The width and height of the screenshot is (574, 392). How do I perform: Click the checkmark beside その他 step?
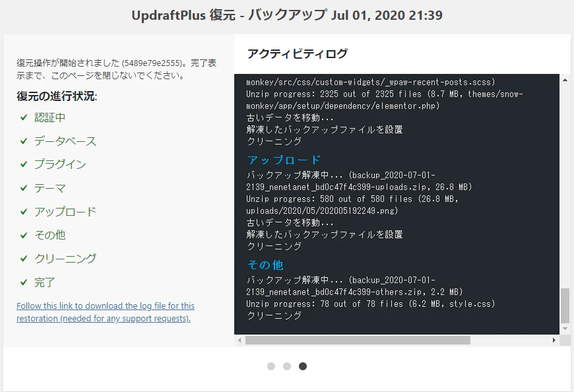coord(24,235)
